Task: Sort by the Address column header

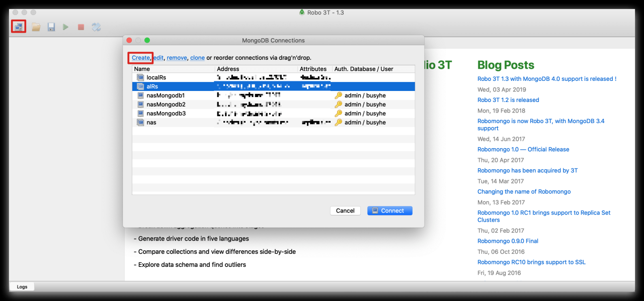Action: (256, 69)
